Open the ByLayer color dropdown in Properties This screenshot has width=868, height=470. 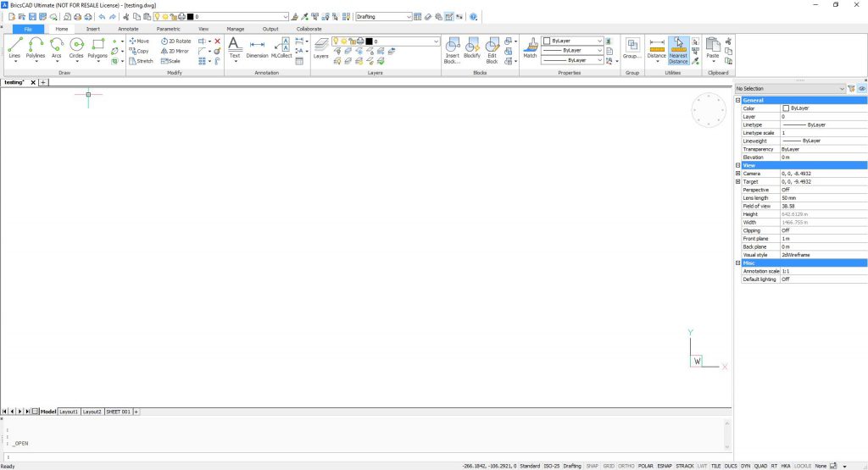point(599,41)
